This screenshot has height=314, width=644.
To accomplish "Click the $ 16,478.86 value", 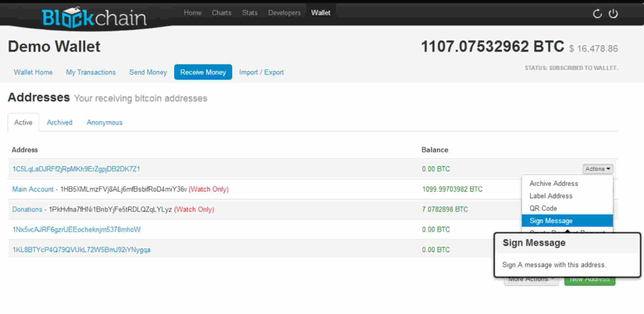I will (593, 49).
